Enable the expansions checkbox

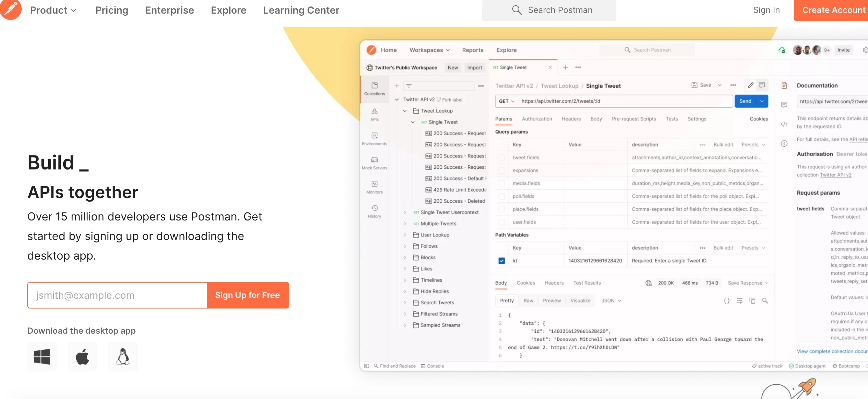501,171
